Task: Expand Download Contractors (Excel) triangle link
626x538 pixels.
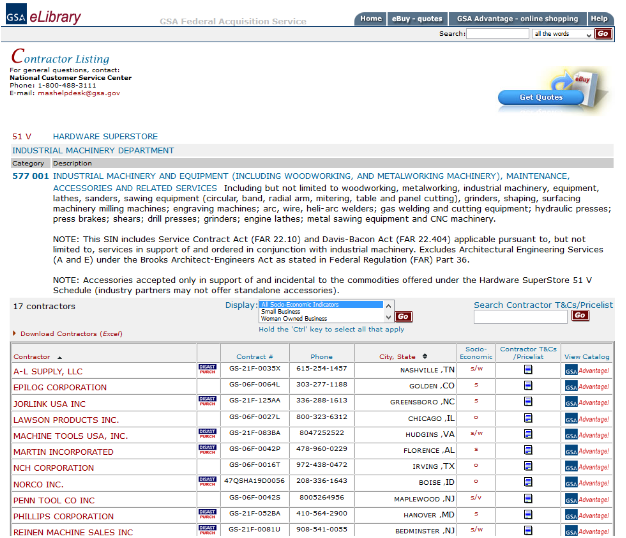Action: pyautogui.click(x=14, y=333)
